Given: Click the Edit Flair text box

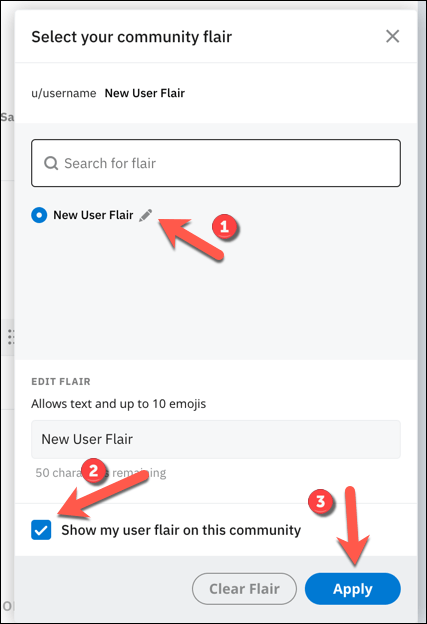Looking at the screenshot, I should (216, 439).
